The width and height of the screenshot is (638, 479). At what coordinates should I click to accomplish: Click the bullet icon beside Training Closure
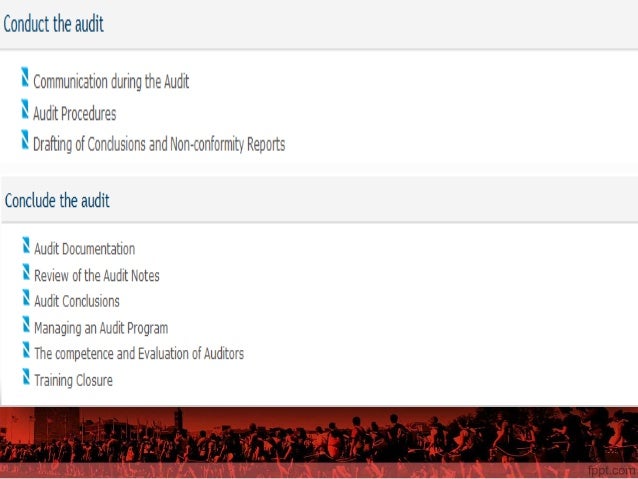pos(25,376)
